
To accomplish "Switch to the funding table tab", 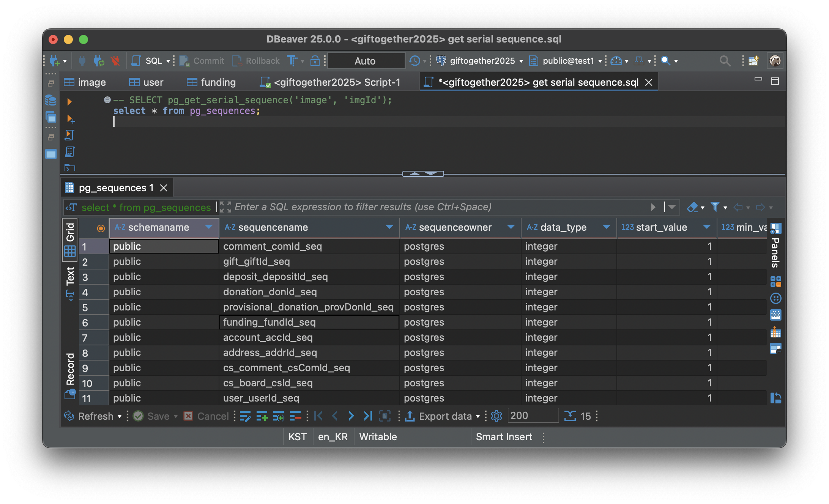I will [211, 82].
